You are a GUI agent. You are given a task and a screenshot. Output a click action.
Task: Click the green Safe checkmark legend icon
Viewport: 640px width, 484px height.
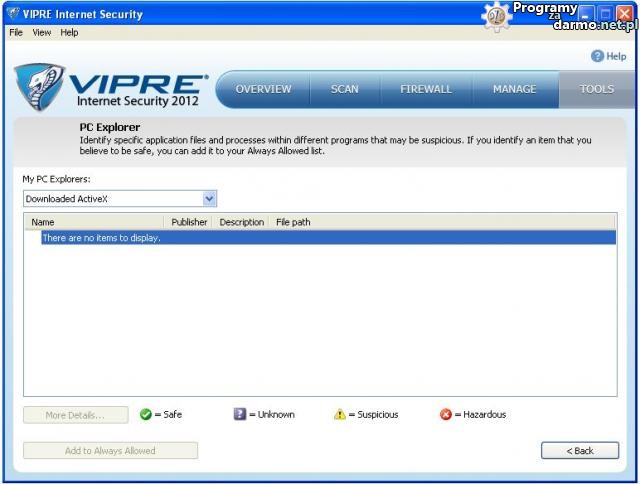(145, 414)
